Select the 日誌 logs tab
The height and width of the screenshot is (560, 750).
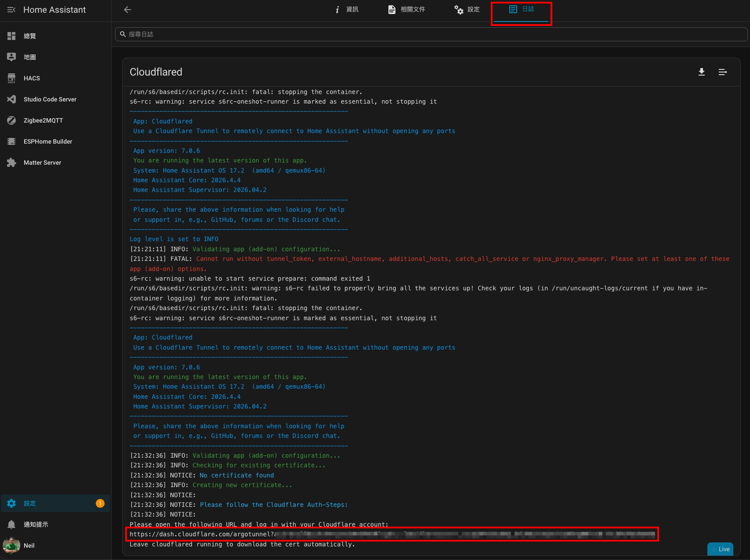(522, 10)
